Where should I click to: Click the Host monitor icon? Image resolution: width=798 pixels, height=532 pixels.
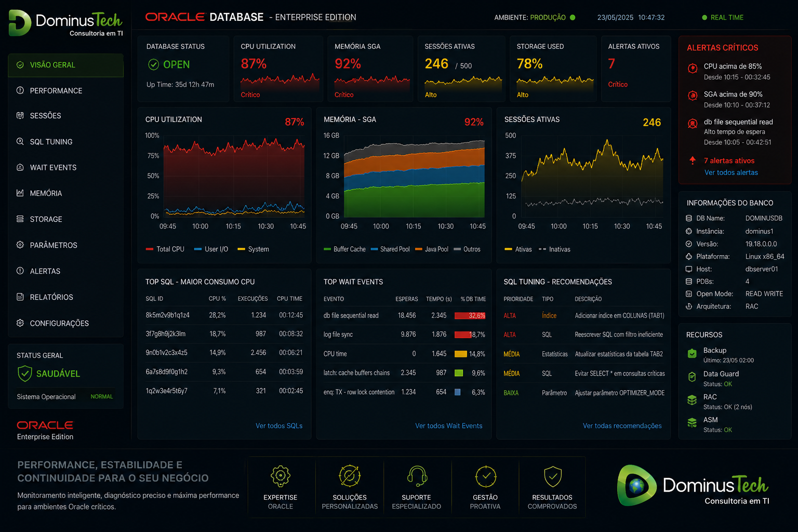coord(689,269)
